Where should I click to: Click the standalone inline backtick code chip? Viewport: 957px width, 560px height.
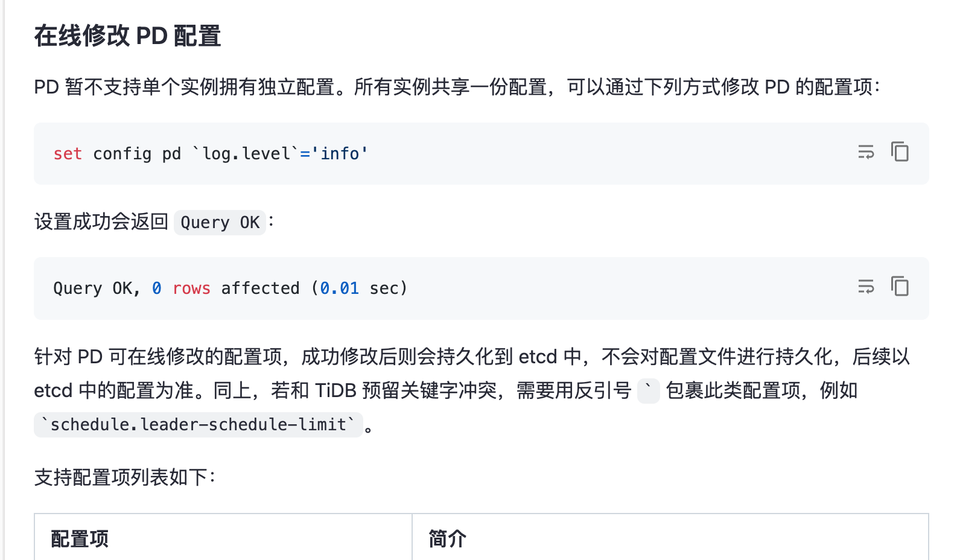[x=648, y=391]
